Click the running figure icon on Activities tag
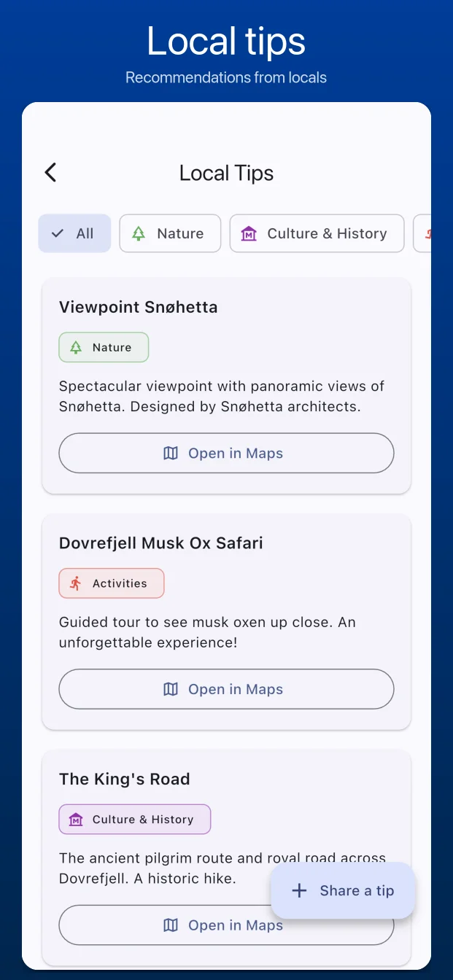 coord(76,583)
